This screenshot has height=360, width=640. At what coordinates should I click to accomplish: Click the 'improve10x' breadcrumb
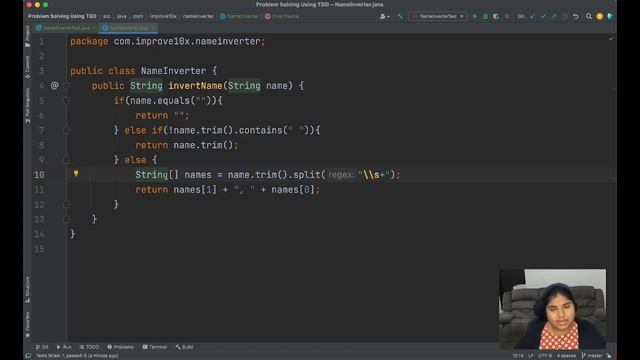[x=163, y=16]
